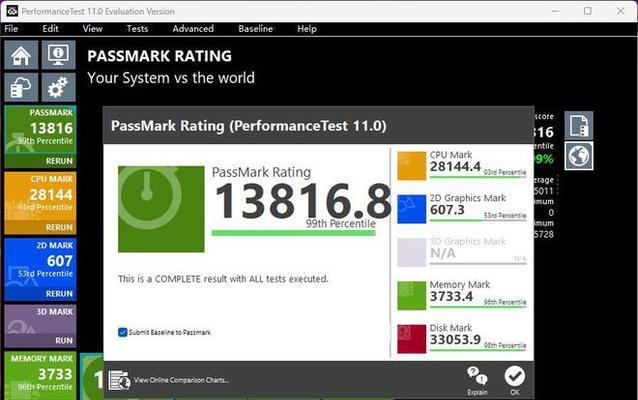The width and height of the screenshot is (638, 400).
Task: Rerun the CPU Mark test
Action: point(59,227)
